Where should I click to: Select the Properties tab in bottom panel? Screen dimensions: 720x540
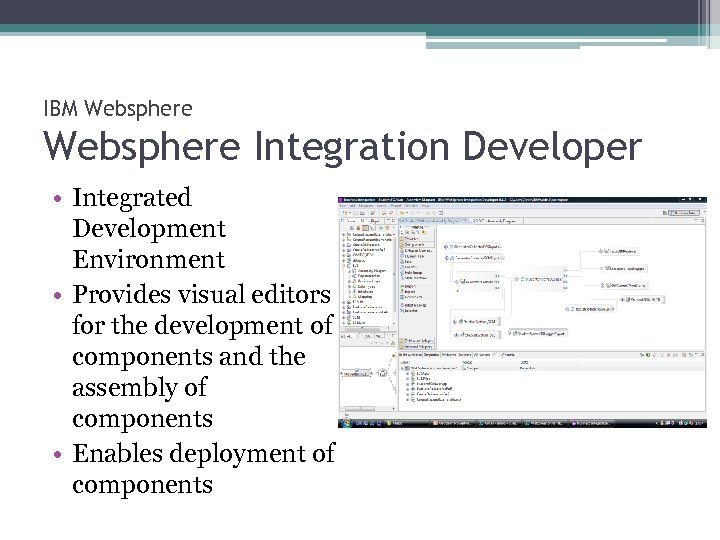coord(432,355)
